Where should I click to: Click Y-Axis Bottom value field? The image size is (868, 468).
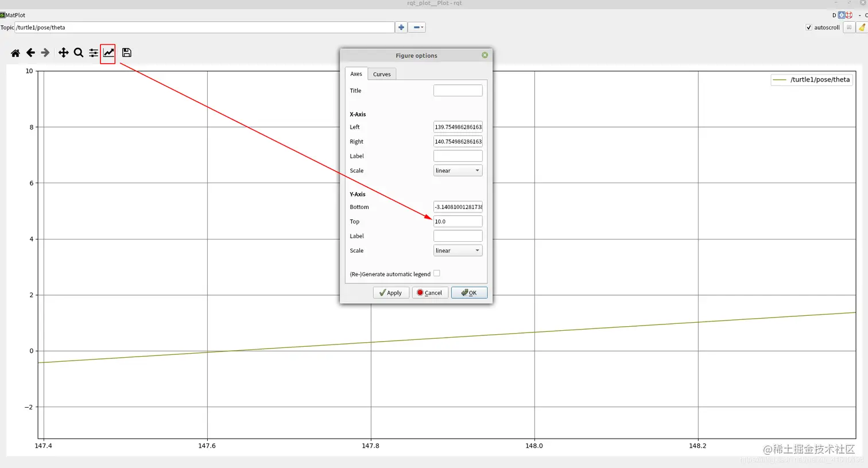click(458, 207)
